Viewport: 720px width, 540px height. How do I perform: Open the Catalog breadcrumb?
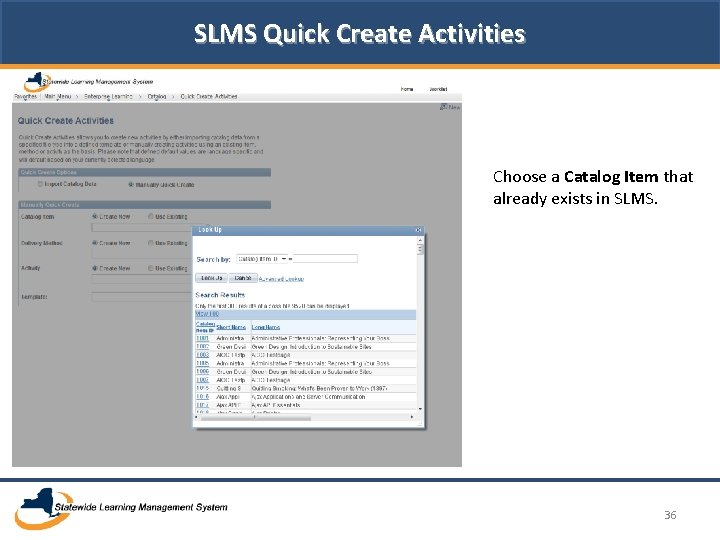click(x=157, y=96)
